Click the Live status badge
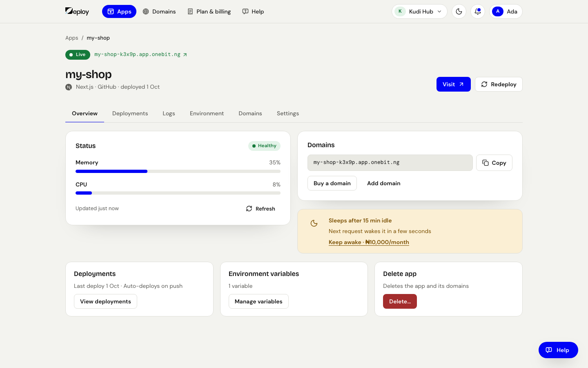 78,55
